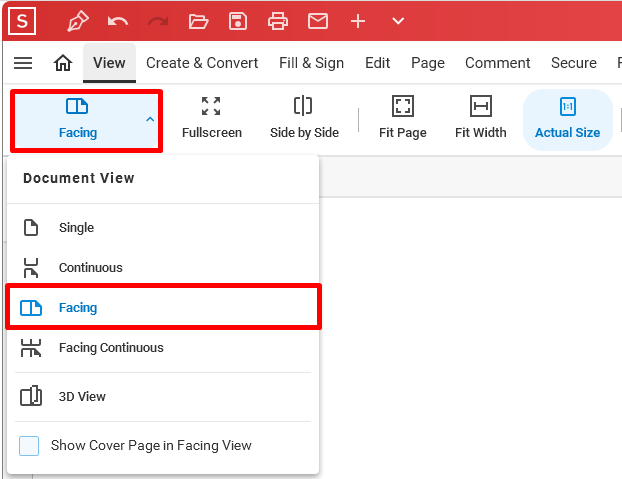Choose Facing Continuous view
The image size is (622, 479).
[x=163, y=348]
